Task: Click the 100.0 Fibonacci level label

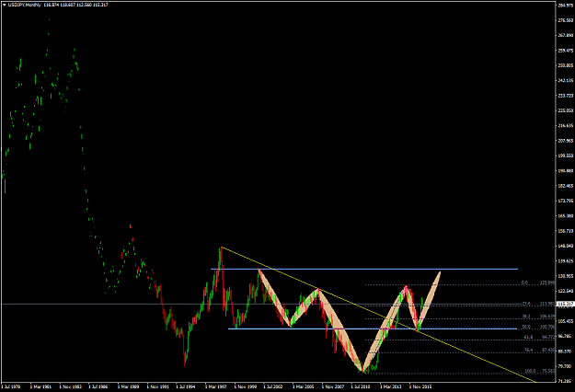Action: 530,371
